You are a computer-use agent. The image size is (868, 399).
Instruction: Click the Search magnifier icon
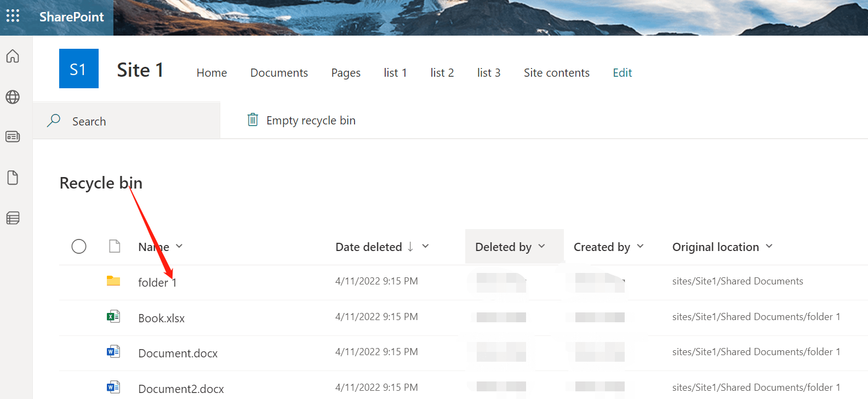54,121
